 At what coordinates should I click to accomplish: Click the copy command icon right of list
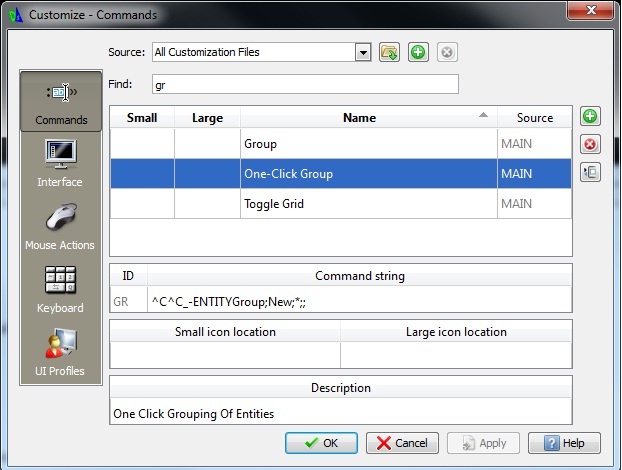(590, 172)
